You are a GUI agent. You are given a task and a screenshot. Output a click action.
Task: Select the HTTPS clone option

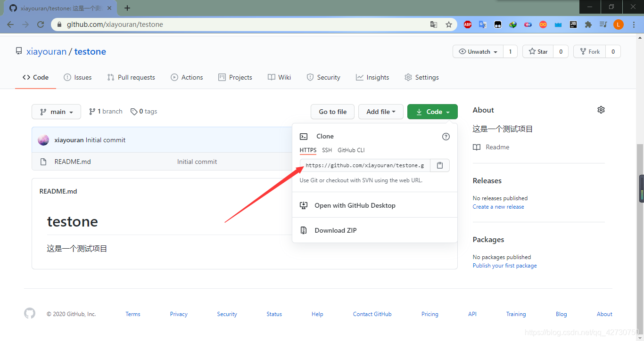(308, 150)
